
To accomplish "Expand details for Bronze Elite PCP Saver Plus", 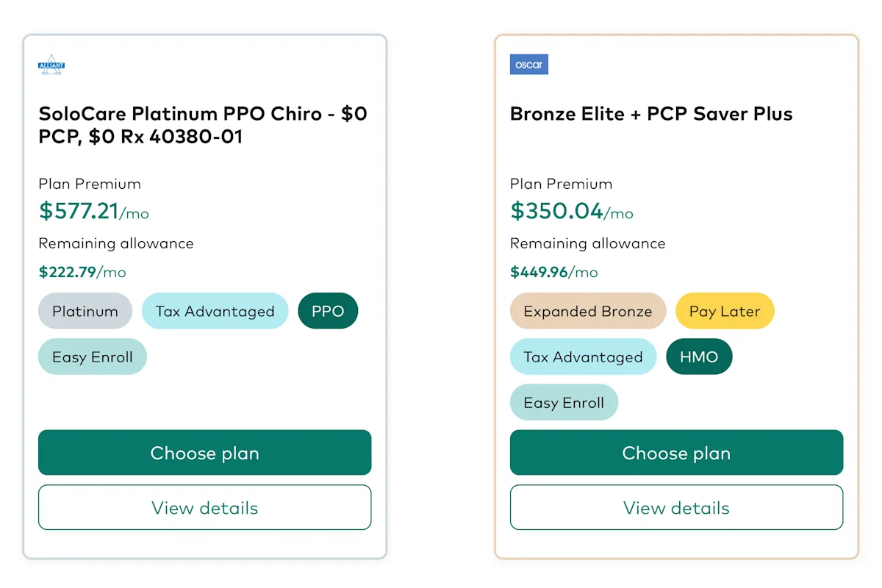I will point(676,507).
